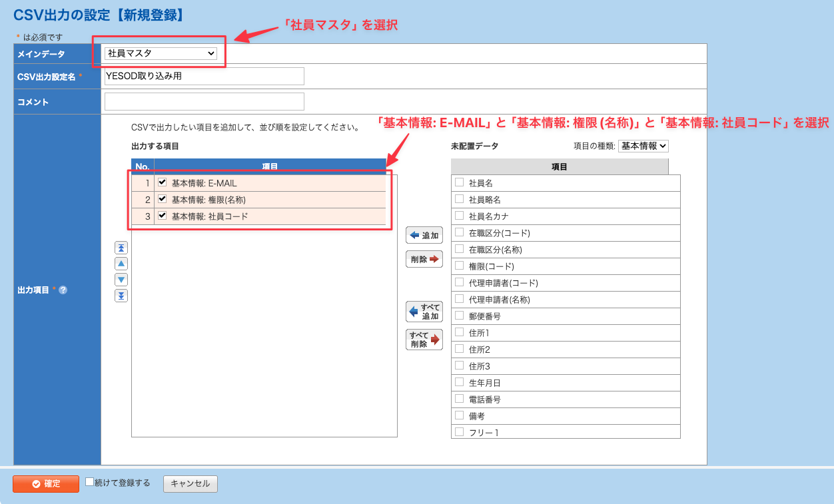This screenshot has height=504, width=834.
Task: Uncheck 基本情報: E-MAIL item
Action: [x=162, y=182]
